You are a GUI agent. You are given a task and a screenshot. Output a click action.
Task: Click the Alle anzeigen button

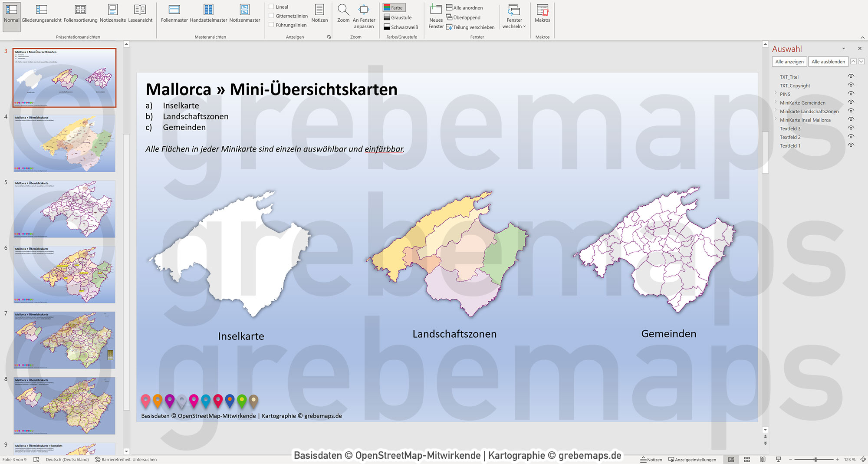click(789, 61)
